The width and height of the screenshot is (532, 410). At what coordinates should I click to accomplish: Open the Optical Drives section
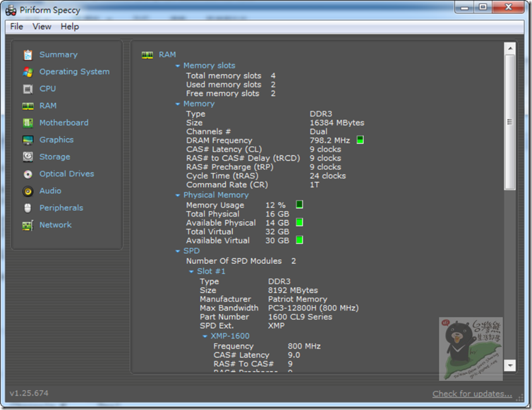tap(66, 174)
